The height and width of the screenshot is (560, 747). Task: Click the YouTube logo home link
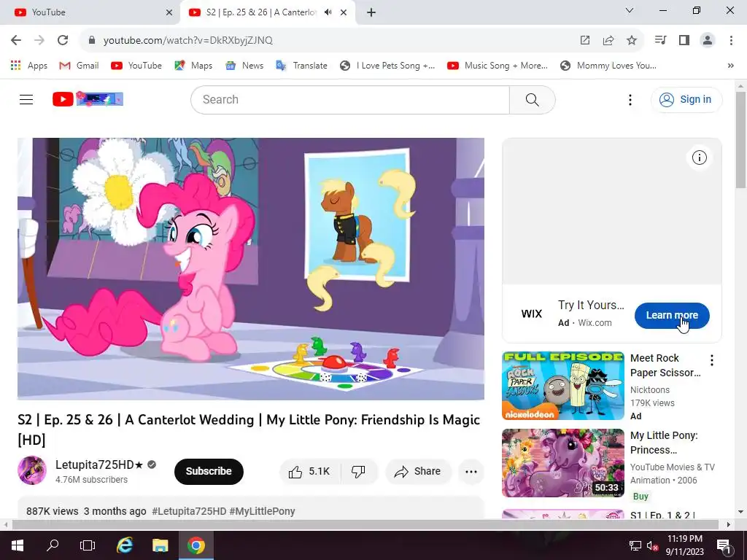pos(88,99)
